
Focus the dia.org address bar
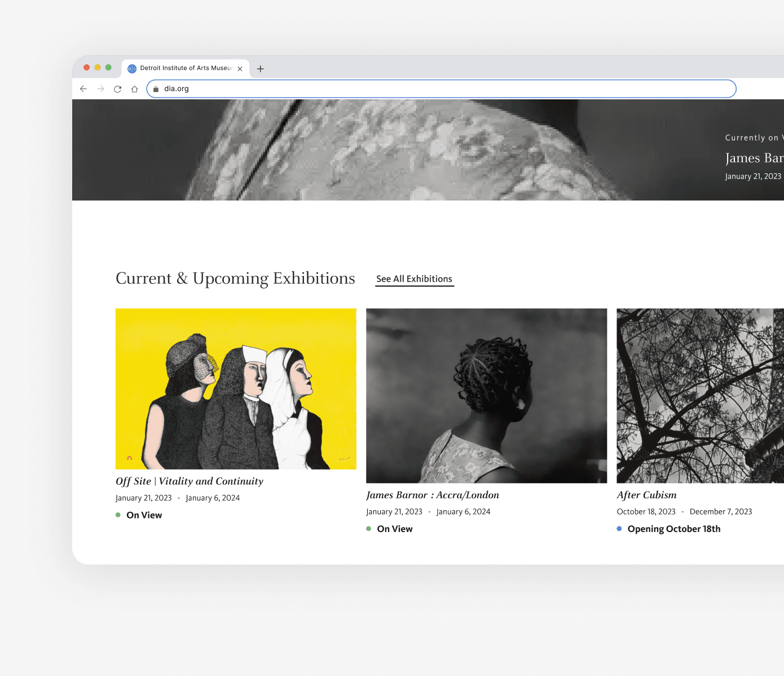tap(441, 89)
